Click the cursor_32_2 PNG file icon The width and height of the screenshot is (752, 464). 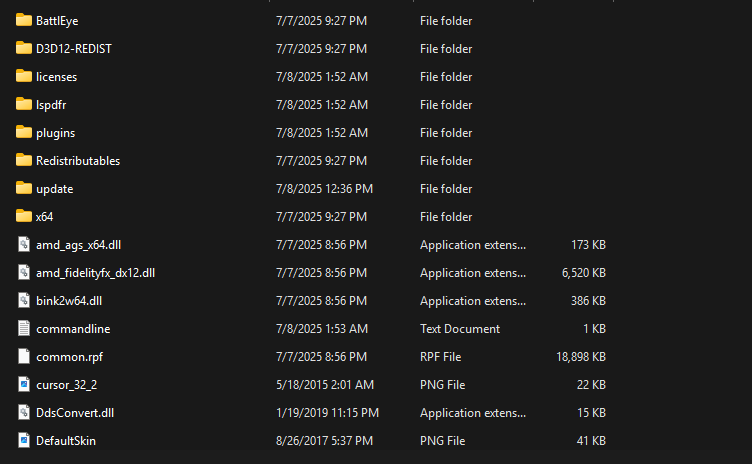pyautogui.click(x=25, y=384)
